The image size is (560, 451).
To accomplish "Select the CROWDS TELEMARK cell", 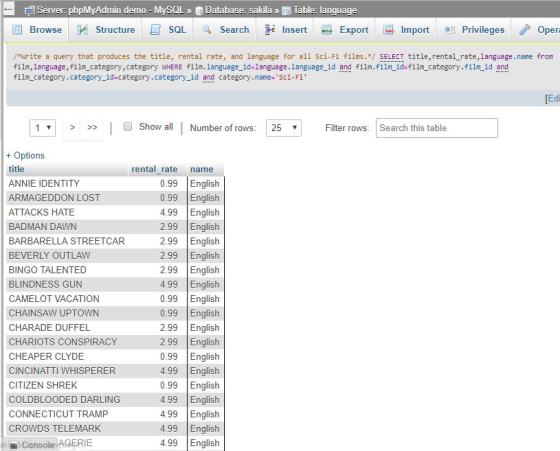I will [x=67, y=429].
